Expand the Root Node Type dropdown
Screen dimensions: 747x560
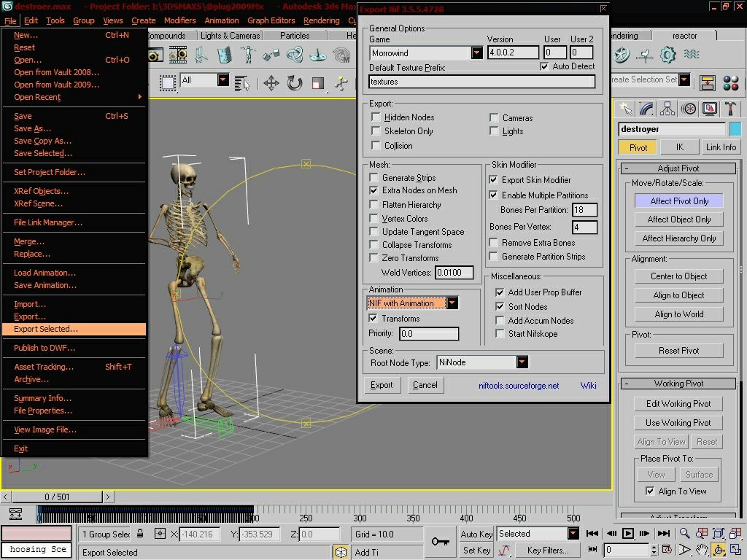coord(522,362)
